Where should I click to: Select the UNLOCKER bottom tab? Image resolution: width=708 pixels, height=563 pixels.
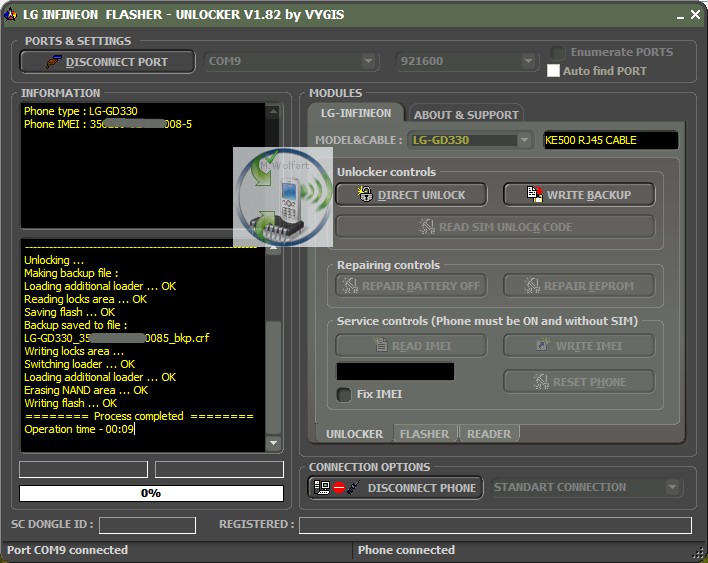click(x=354, y=434)
